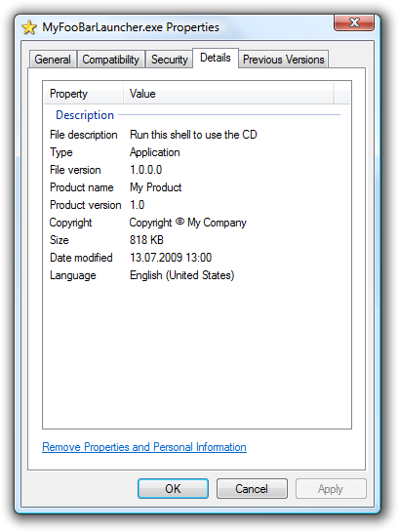
Task: Select the Type property label
Action: (x=61, y=152)
